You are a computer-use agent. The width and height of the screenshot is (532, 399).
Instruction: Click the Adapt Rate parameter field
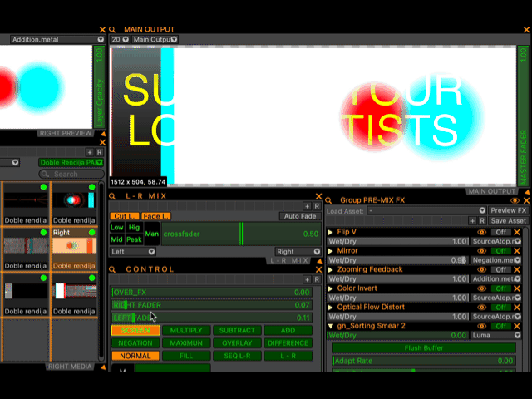(x=424, y=361)
